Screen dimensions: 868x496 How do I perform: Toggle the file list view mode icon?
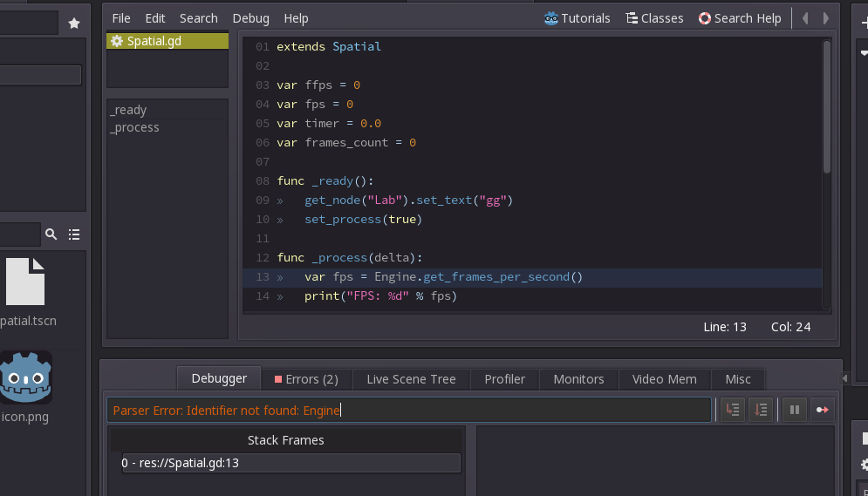[x=74, y=234]
